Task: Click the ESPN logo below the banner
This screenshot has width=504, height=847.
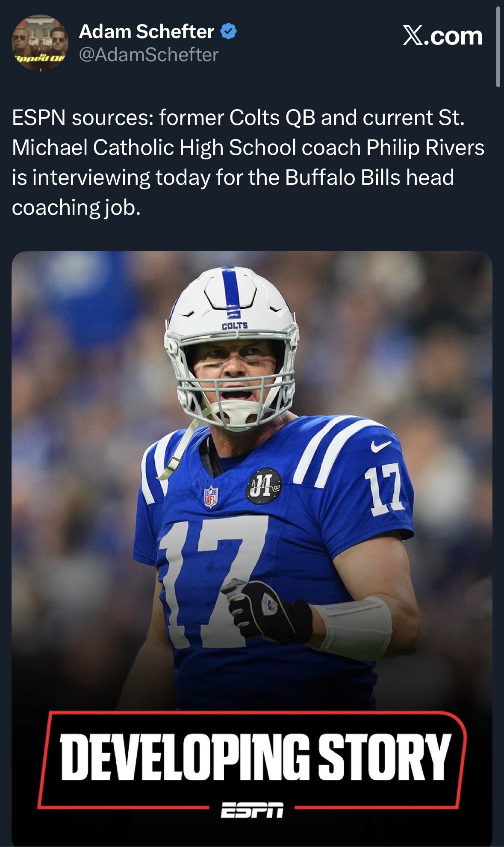Action: 252,810
